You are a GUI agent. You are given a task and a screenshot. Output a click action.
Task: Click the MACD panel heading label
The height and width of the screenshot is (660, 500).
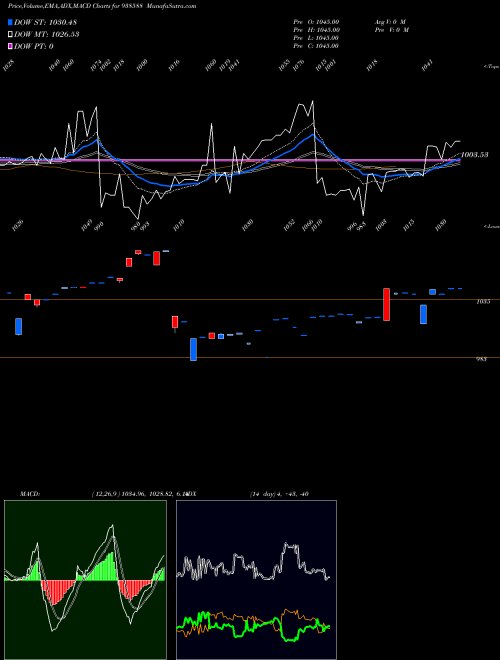(x=30, y=494)
